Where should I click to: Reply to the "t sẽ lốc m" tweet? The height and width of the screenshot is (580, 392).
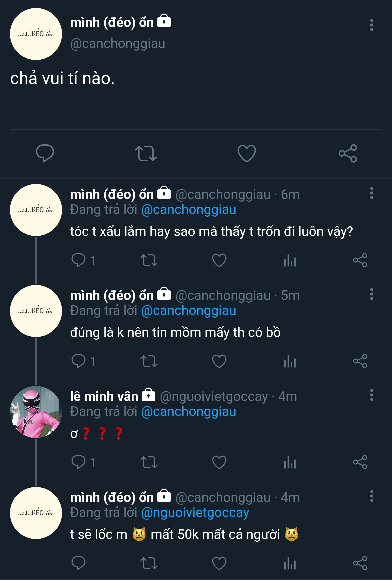79,563
